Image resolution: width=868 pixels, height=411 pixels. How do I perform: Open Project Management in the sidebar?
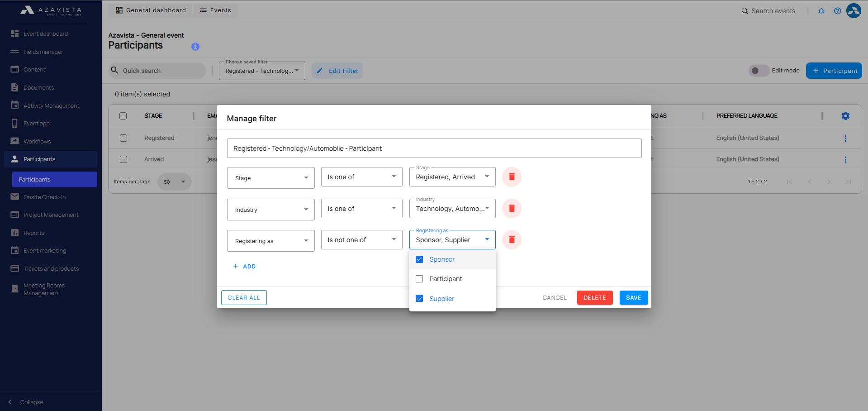coord(51,215)
